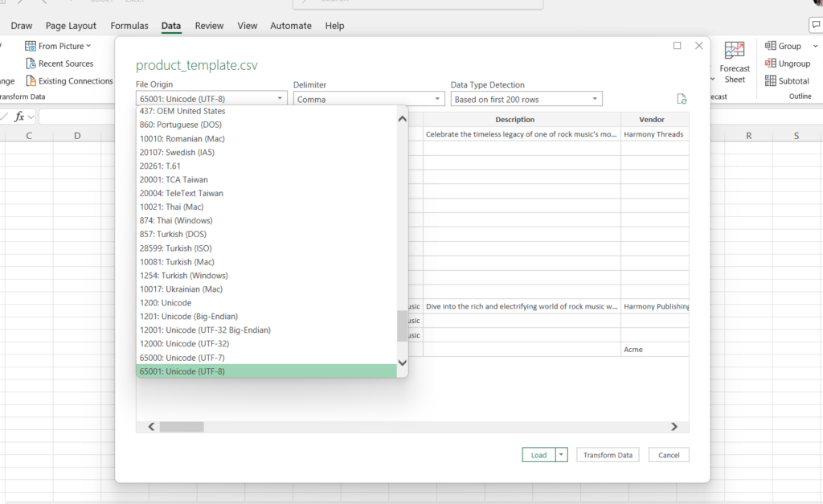Select 437: OEM United States encoding
This screenshot has height=504, width=823.
click(x=267, y=111)
